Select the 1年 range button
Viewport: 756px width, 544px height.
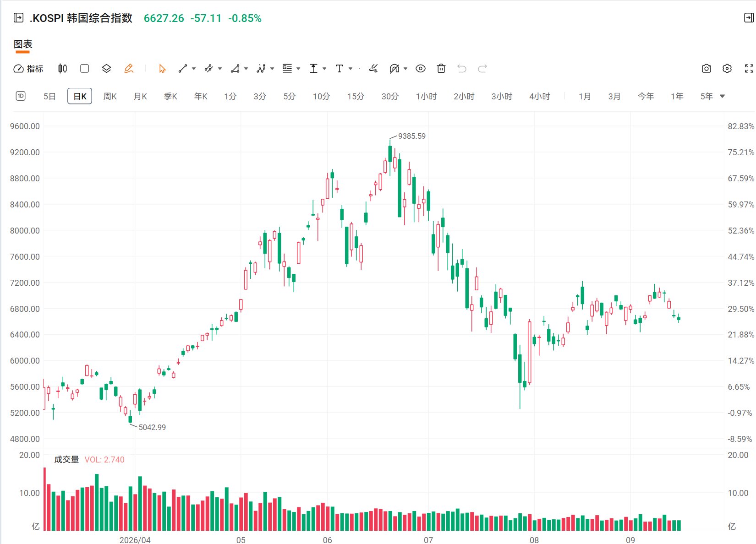pos(677,96)
